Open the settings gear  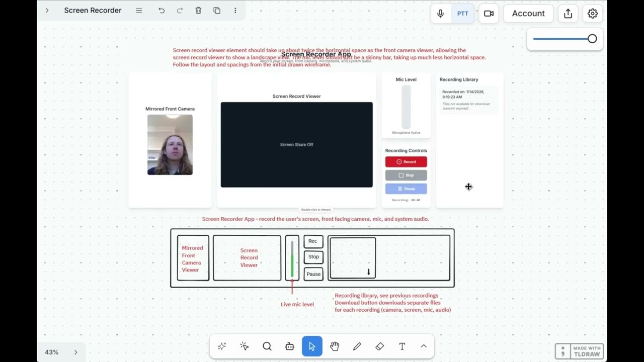click(x=593, y=14)
